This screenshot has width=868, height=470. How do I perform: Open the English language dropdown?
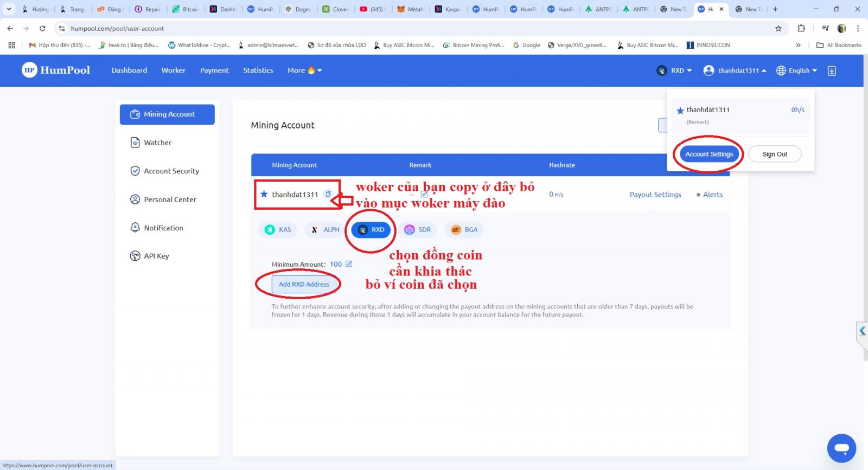[x=796, y=70]
